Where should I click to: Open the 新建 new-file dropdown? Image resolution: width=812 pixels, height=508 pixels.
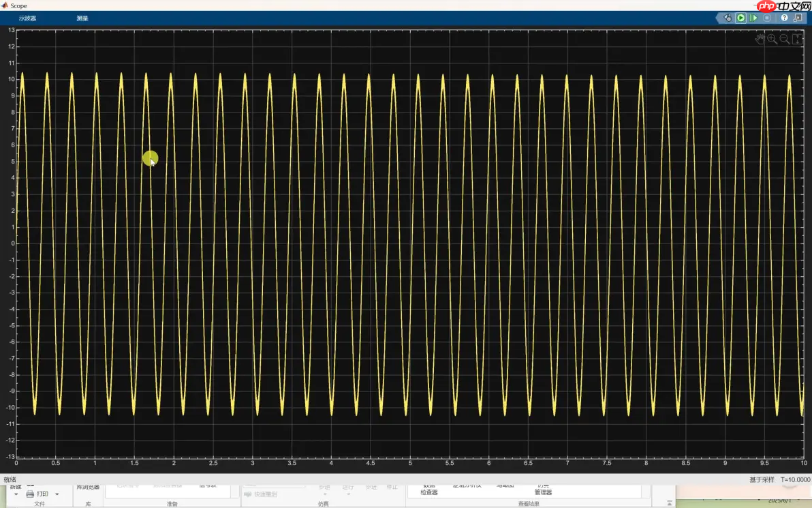point(15,493)
